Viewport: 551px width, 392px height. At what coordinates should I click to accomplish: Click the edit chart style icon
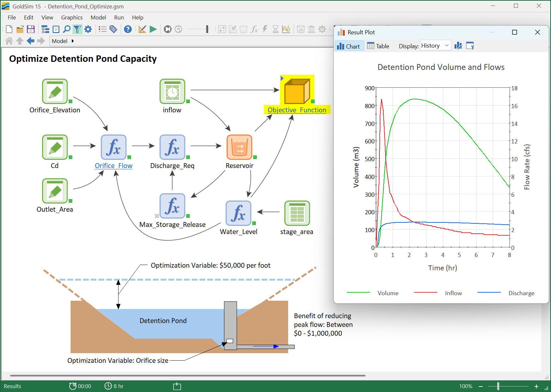(x=458, y=46)
